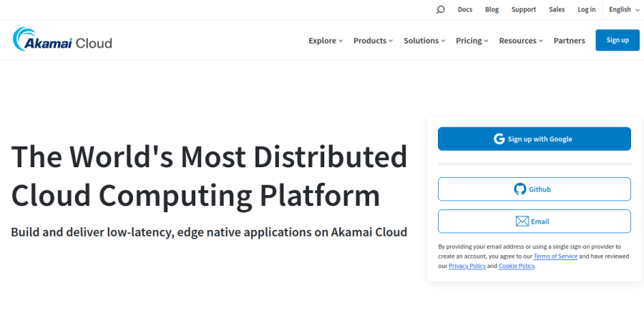This screenshot has width=644, height=318.
Task: Expand the Explore menu
Action: (x=326, y=40)
